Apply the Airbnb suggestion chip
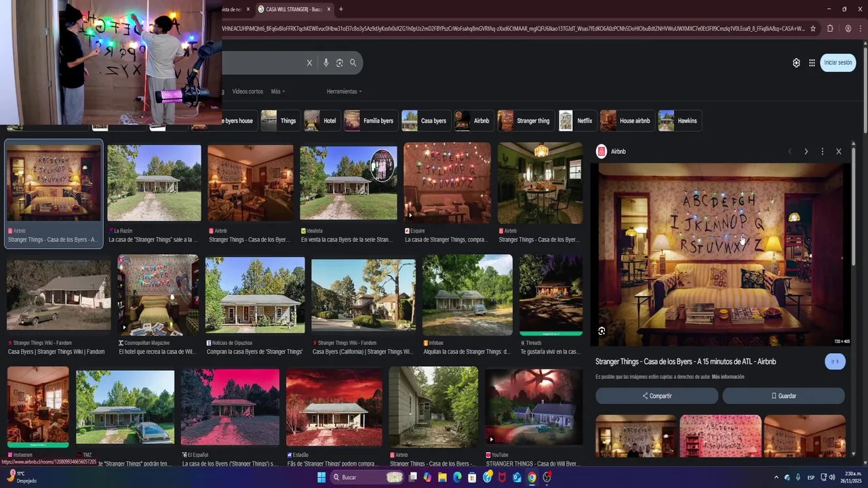Screen dimensions: 868x488 [473, 121]
